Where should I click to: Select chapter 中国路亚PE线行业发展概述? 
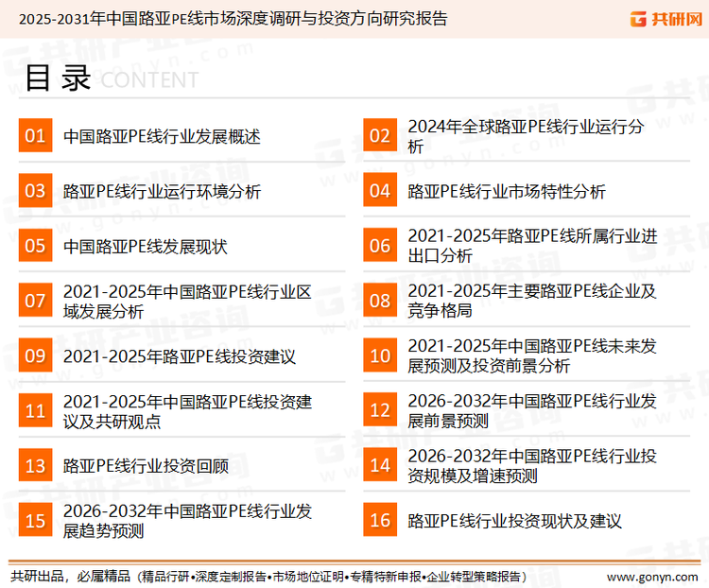pyautogui.click(x=162, y=136)
